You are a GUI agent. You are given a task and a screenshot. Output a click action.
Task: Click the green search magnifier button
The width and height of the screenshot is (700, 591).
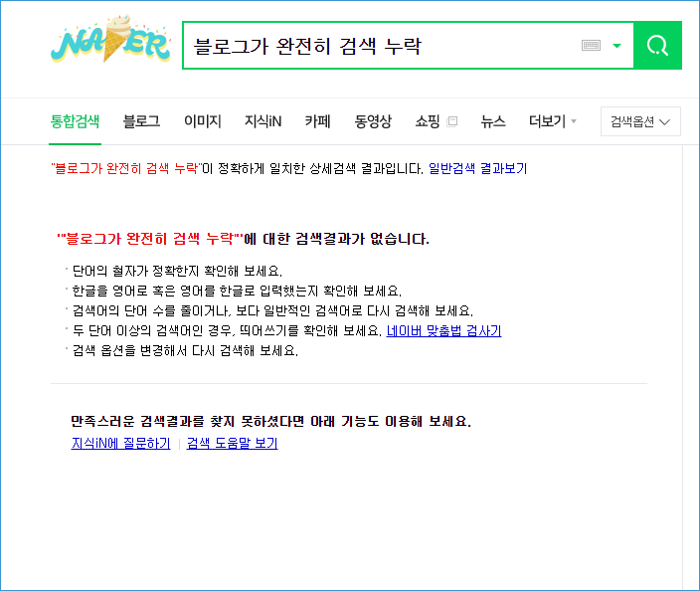(657, 45)
